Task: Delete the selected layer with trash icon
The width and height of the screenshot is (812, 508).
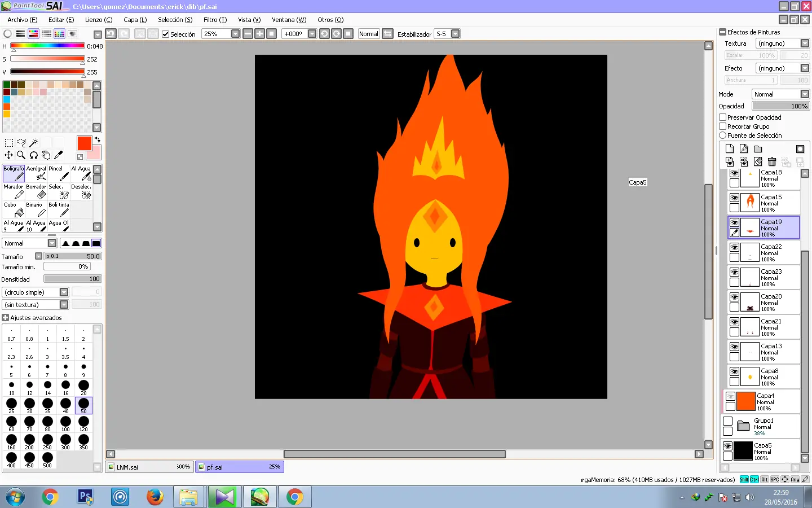Action: pos(772,162)
